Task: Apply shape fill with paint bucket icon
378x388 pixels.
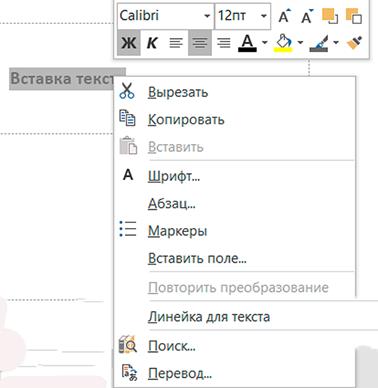Action: pos(283,43)
